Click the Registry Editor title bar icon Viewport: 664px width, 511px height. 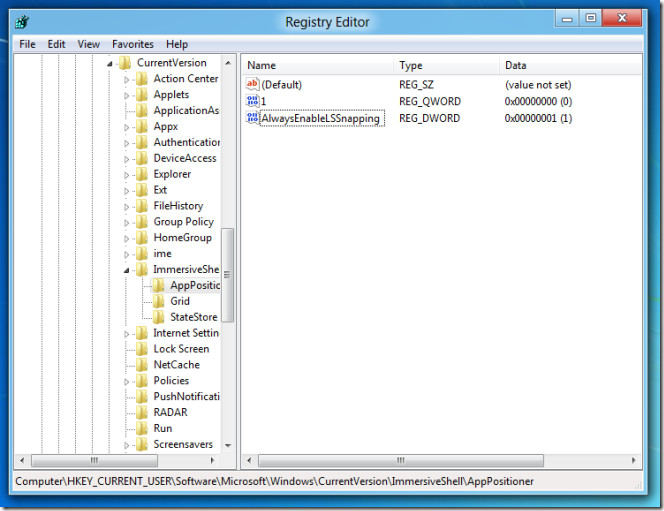click(22, 22)
